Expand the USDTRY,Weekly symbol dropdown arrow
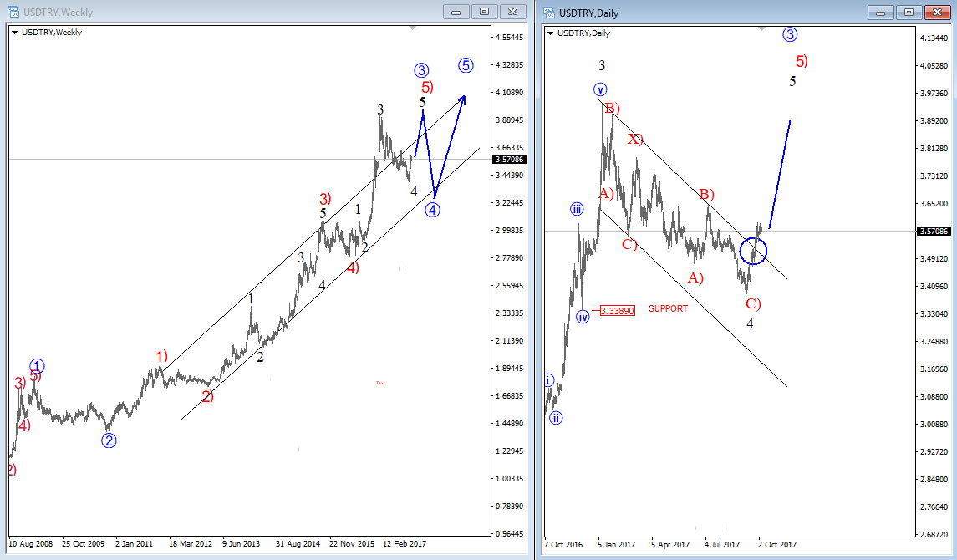Viewport: 957px width, 560px height. 14,33
